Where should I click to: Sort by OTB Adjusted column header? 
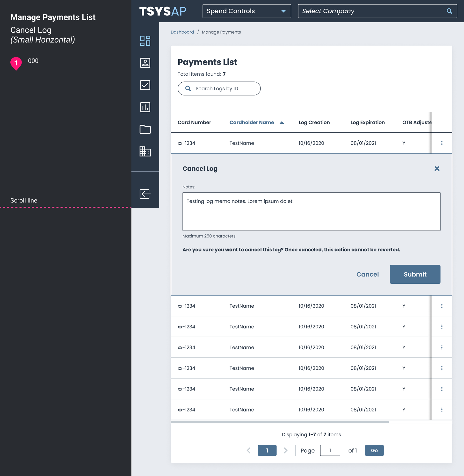point(417,123)
